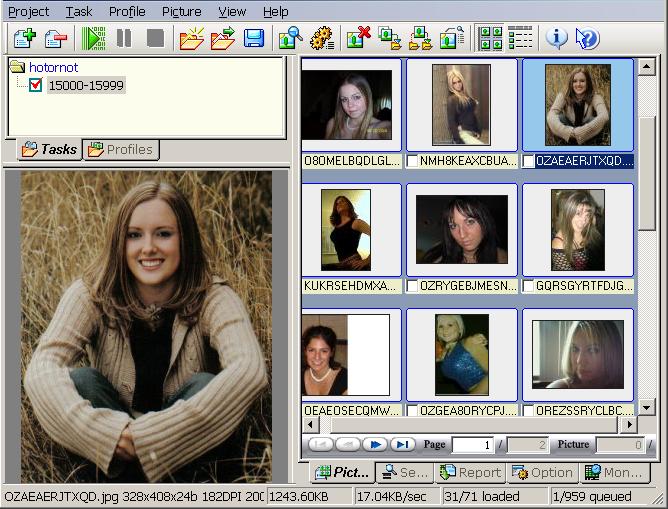Toggle the 15000-15999 task checkbox
The height and width of the screenshot is (509, 668).
tap(36, 86)
